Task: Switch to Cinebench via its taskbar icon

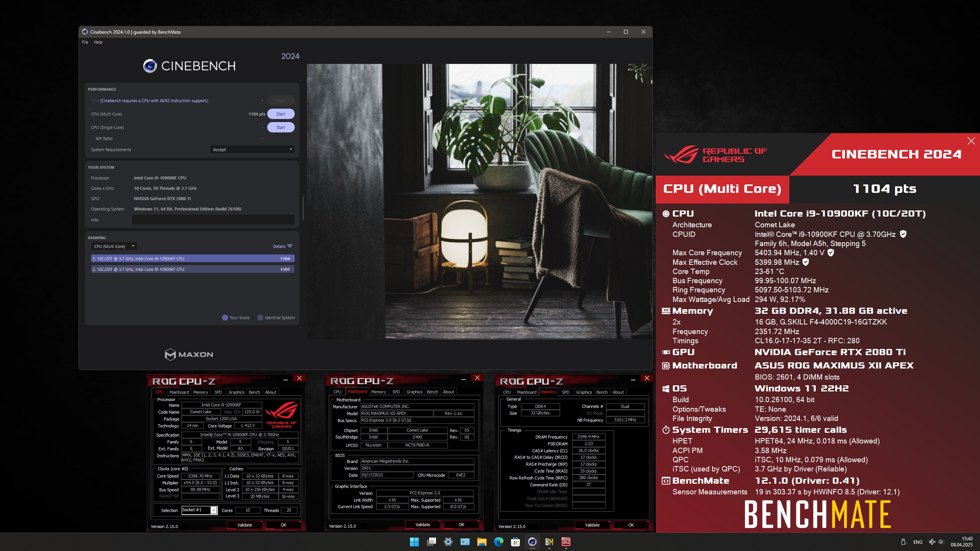Action: pos(532,542)
